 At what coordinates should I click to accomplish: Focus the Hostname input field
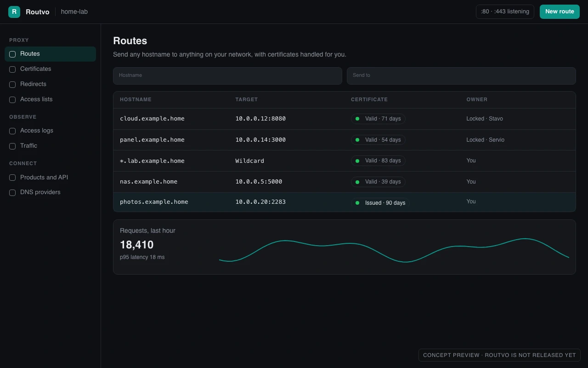point(227,76)
